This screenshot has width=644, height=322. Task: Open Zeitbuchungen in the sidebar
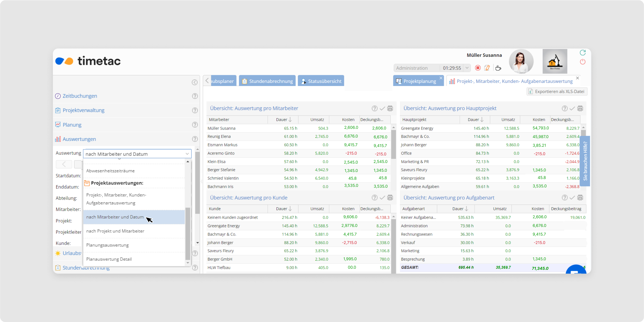point(80,96)
